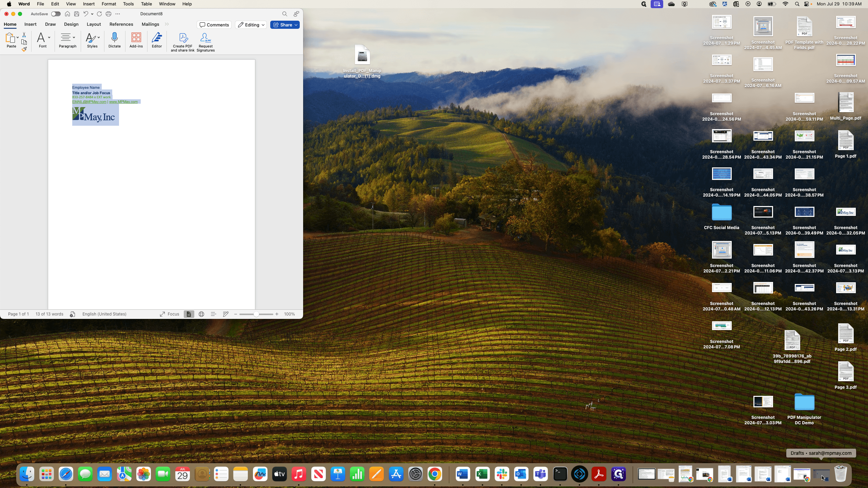
Task: Click the blue Share button
Action: (285, 25)
